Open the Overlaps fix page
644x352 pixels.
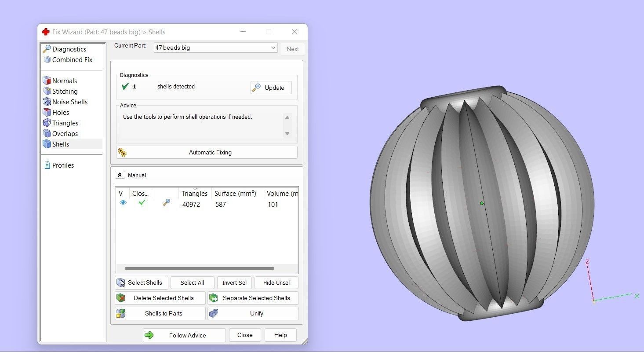(x=65, y=133)
